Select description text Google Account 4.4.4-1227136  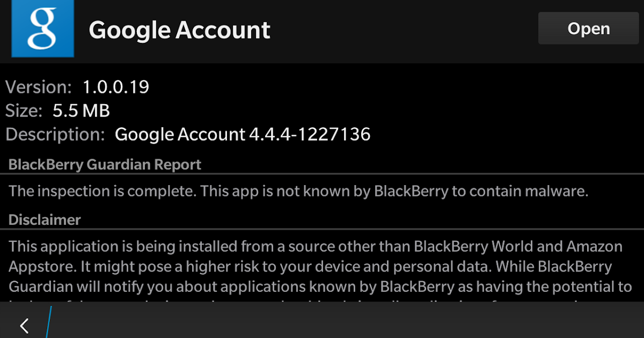point(243,134)
